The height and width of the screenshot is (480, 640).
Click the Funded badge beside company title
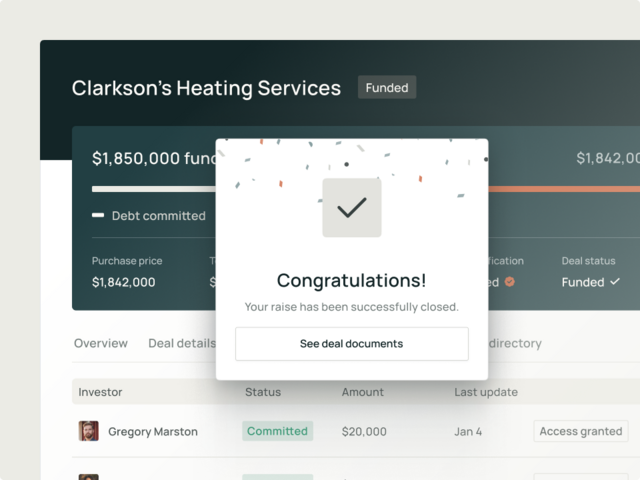point(387,87)
